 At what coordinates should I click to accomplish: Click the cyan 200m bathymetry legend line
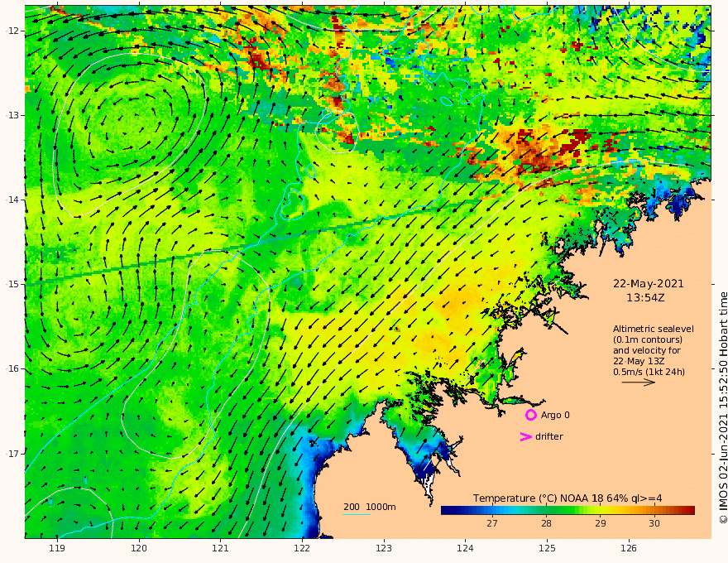click(357, 514)
